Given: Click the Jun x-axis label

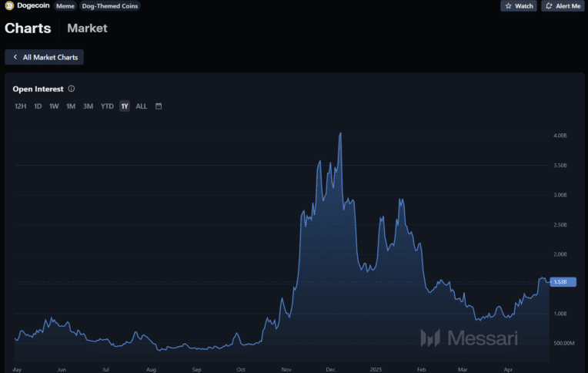Looking at the screenshot, I should 62,370.
